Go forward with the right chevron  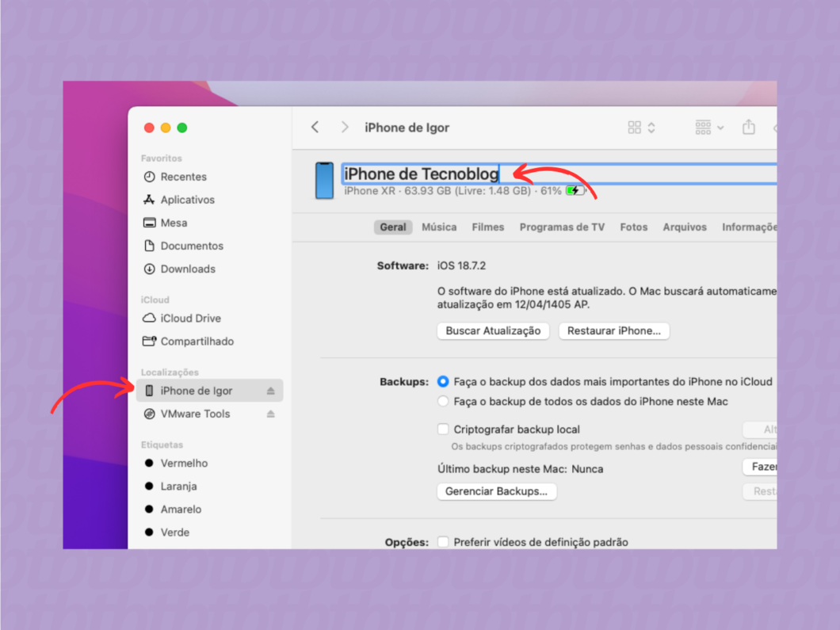[x=345, y=127]
